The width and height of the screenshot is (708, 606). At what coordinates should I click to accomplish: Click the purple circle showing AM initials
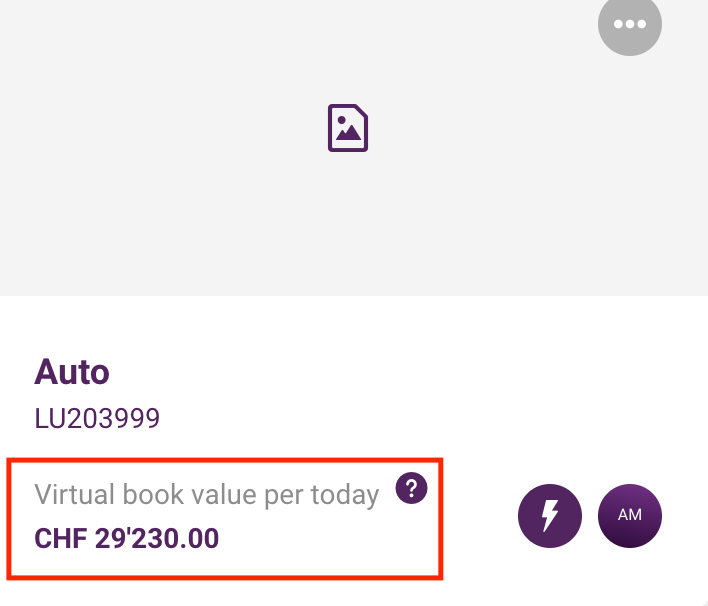pos(629,516)
